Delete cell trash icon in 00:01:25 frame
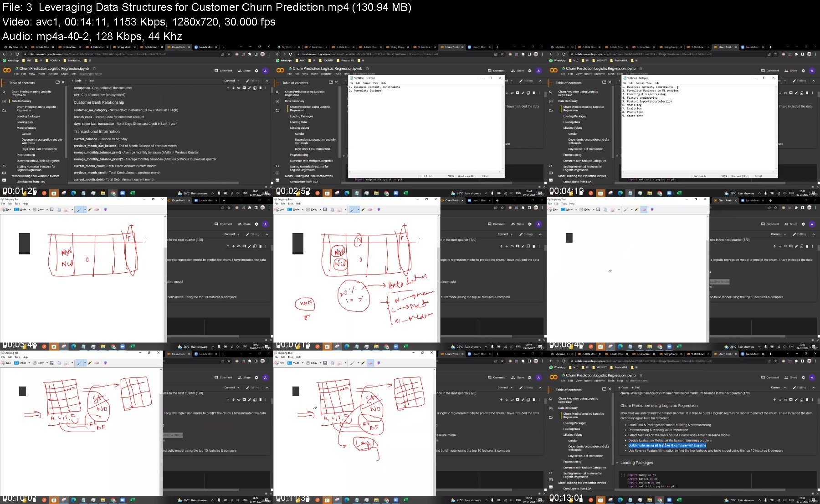 tap(260, 88)
